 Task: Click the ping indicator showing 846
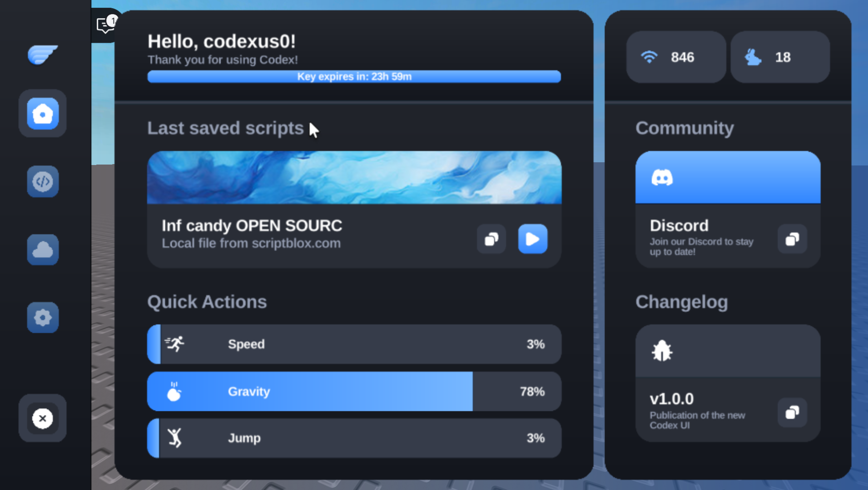(676, 57)
